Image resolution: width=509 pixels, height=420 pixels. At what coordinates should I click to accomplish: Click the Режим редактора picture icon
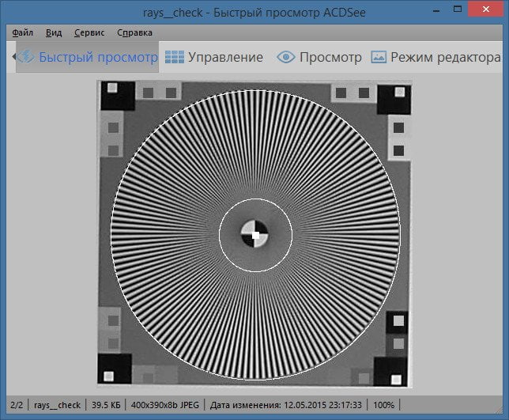379,57
